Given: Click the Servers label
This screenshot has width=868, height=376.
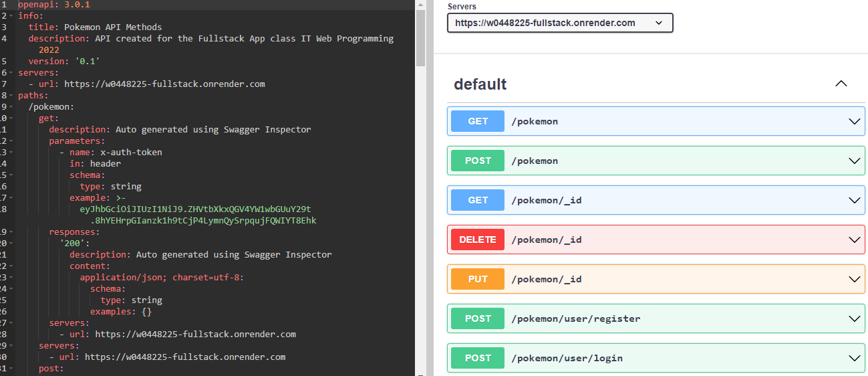Looking at the screenshot, I should click(x=462, y=6).
